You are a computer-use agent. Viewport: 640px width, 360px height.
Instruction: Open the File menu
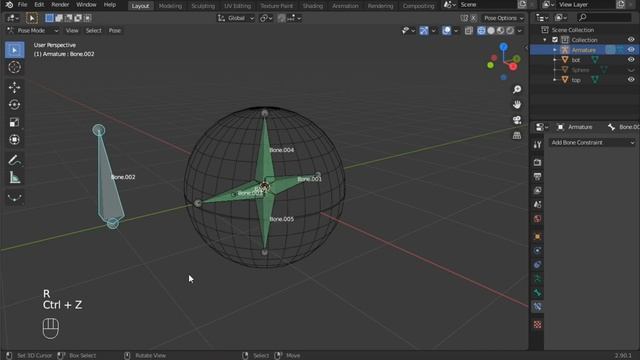pyautogui.click(x=22, y=5)
